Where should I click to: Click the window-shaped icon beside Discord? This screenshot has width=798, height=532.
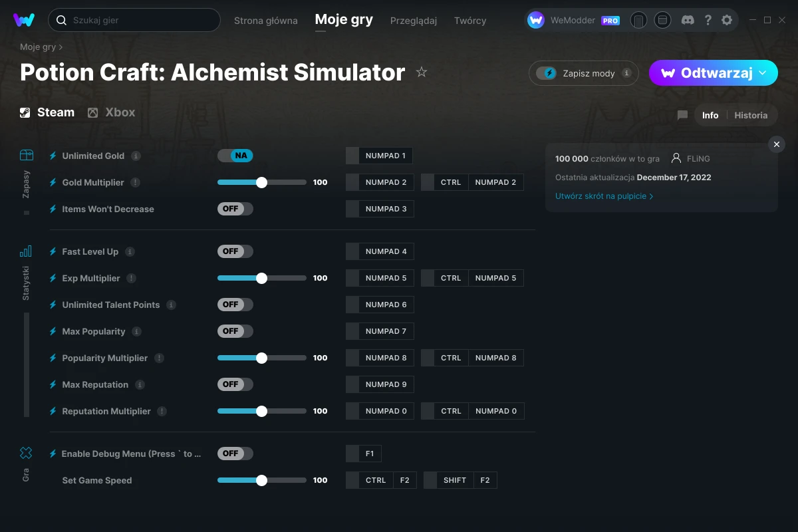pos(662,20)
